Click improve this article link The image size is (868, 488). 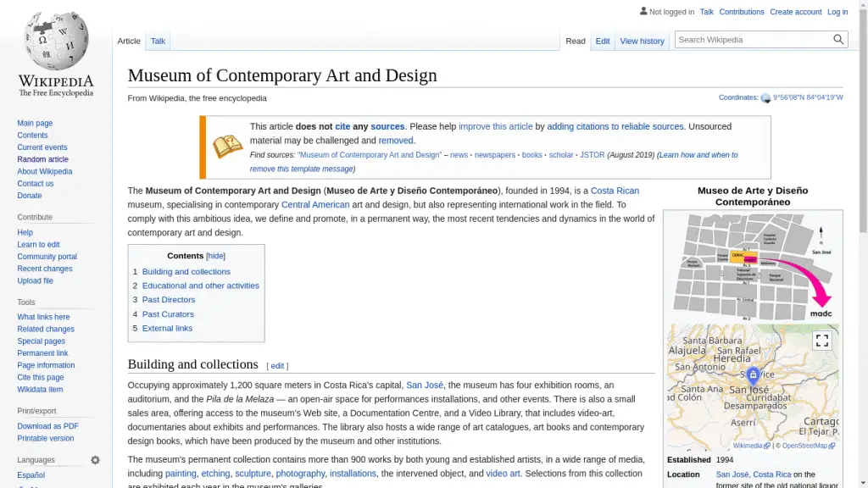coord(495,127)
